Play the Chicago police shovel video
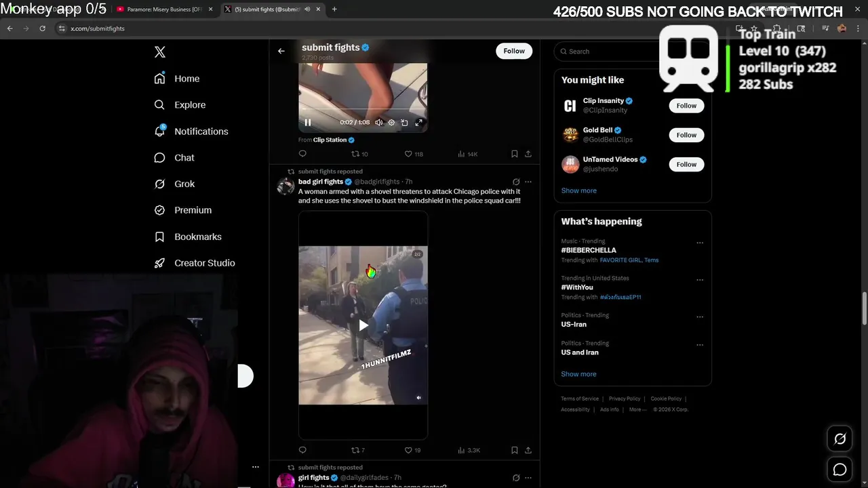 click(363, 325)
